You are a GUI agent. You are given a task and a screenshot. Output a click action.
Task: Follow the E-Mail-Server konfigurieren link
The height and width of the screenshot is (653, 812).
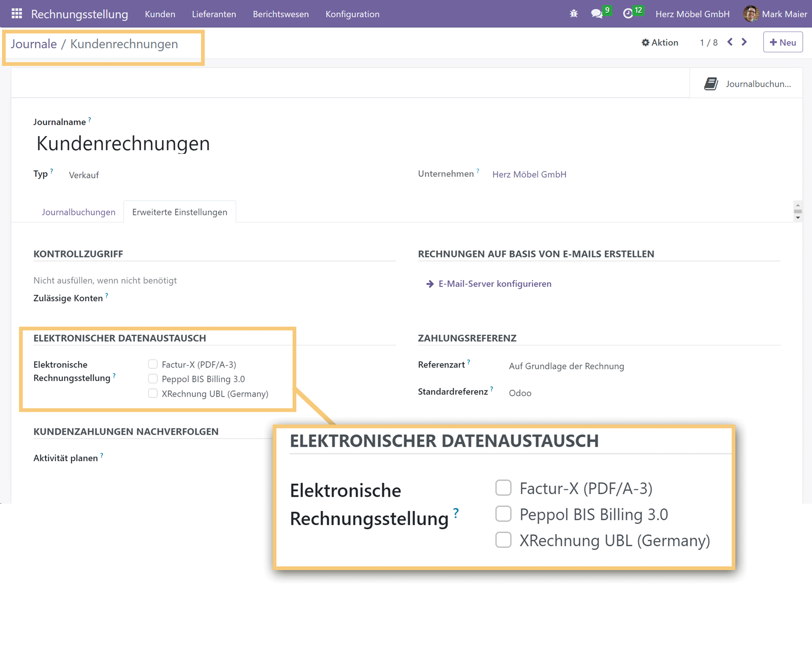tap(494, 284)
